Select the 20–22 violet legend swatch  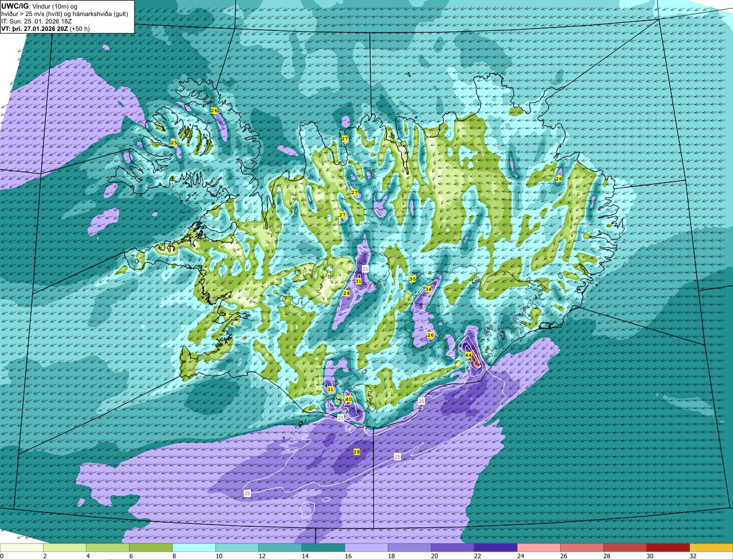[452, 548]
